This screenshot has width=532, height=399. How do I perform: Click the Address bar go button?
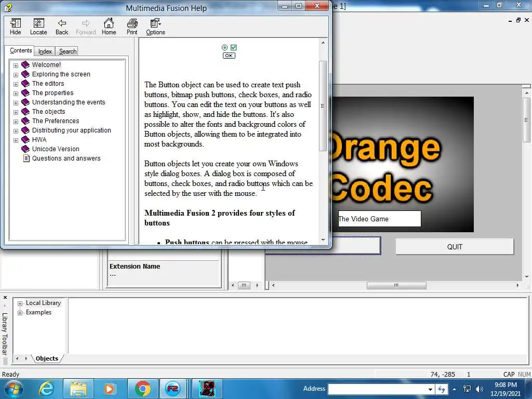(x=442, y=389)
